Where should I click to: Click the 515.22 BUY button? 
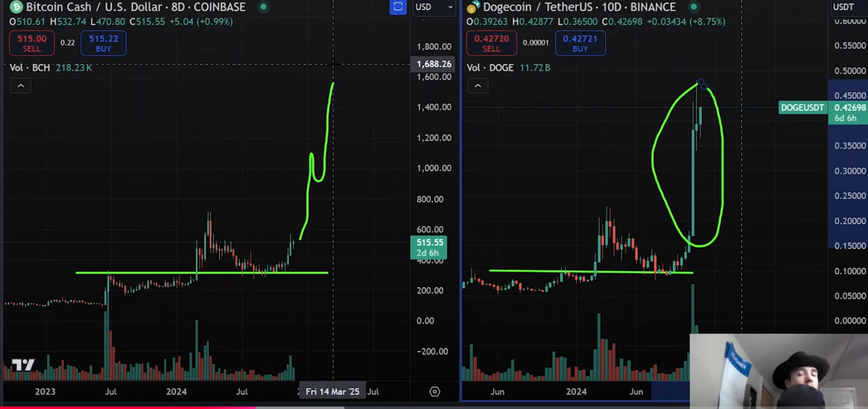click(x=104, y=43)
